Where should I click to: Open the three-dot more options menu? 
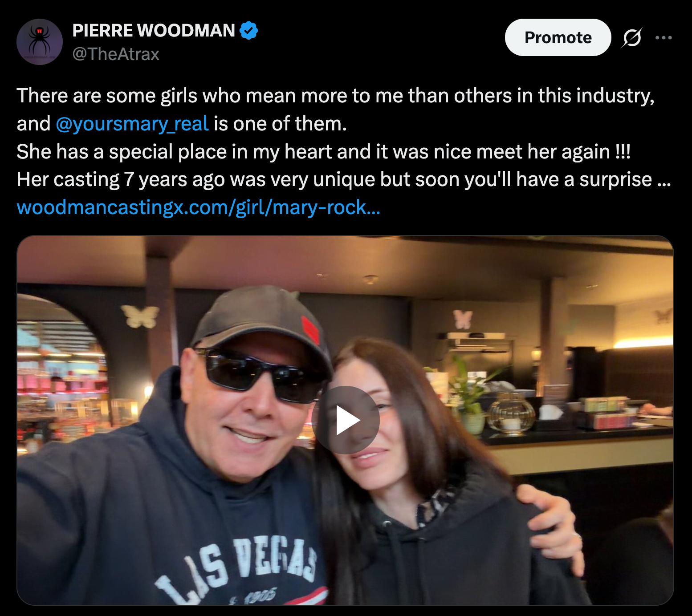click(664, 37)
